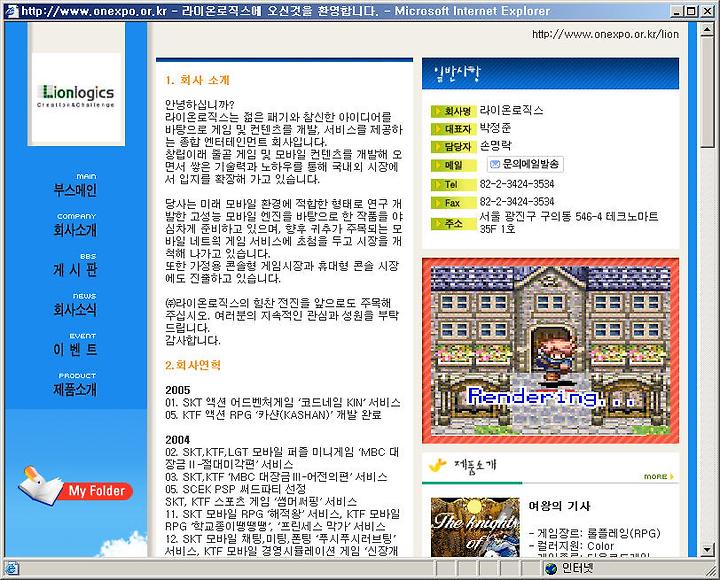Click the 메일 label tag
The image size is (720, 580).
pos(454,165)
